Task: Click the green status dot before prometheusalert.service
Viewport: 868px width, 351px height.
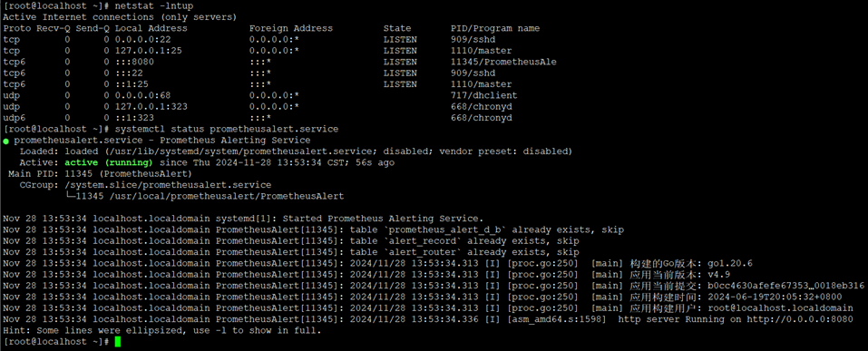Action: click(5, 141)
